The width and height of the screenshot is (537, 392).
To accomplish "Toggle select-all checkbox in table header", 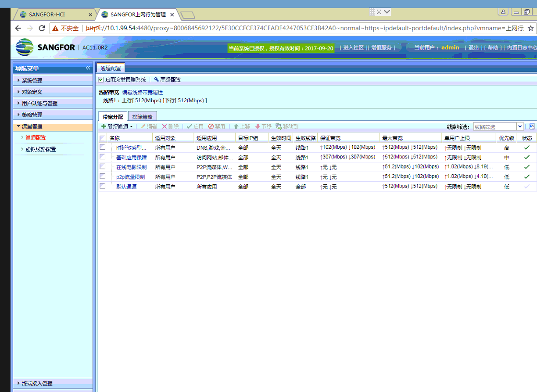I will pos(103,138).
